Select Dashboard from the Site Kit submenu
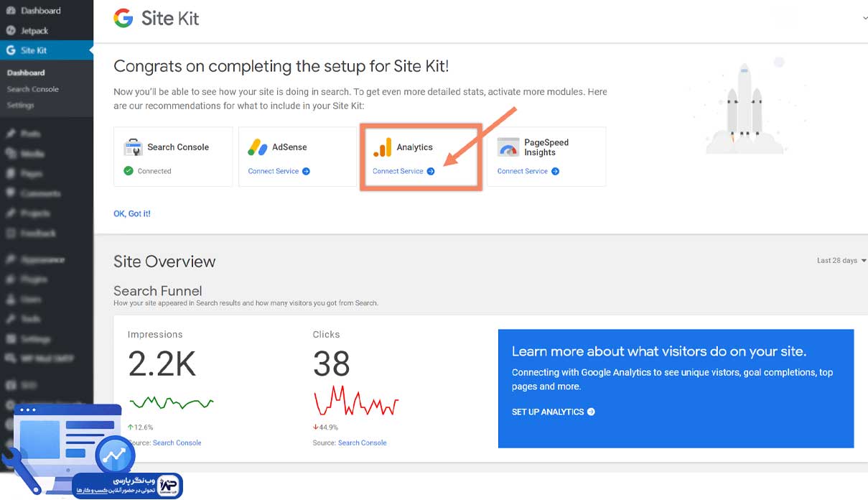 27,73
